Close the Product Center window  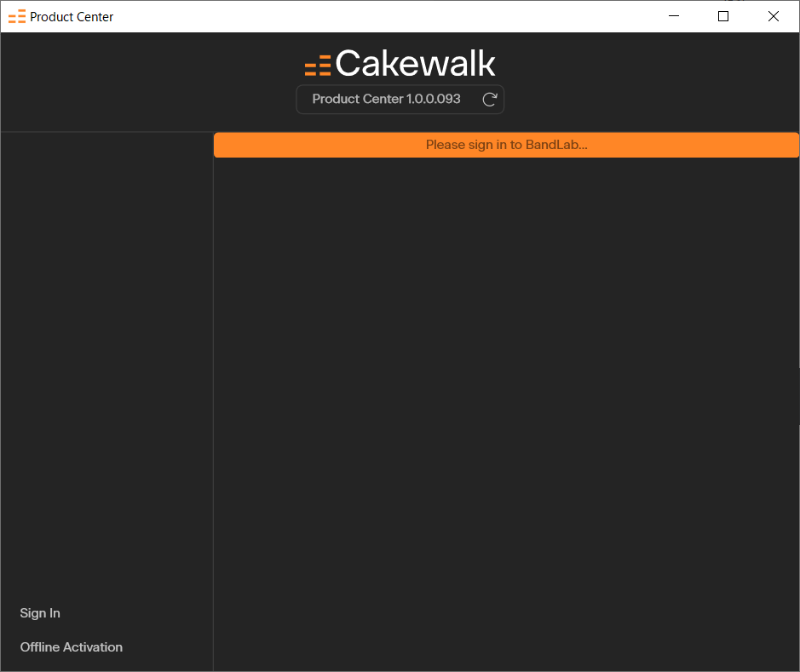(774, 16)
